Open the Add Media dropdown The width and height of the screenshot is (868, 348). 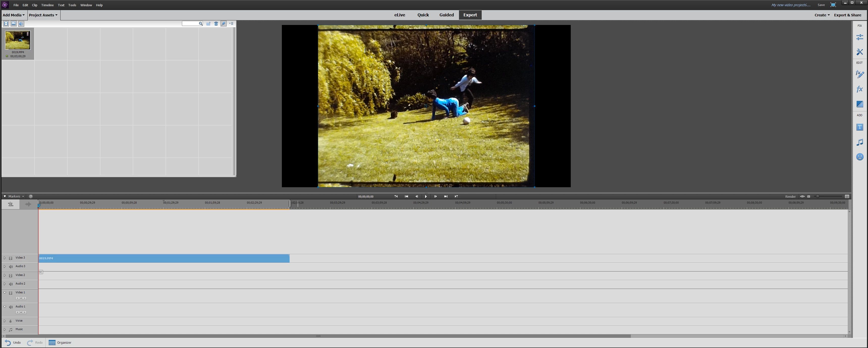13,15
